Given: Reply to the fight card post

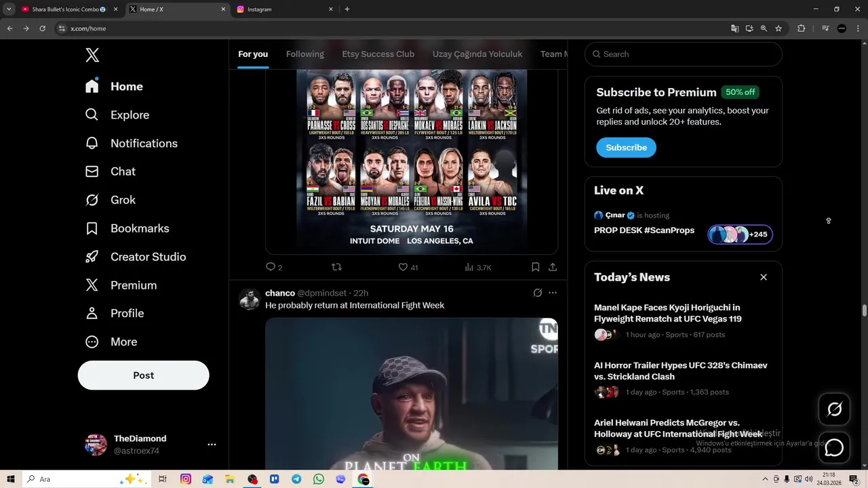Looking at the screenshot, I should pyautogui.click(x=274, y=268).
